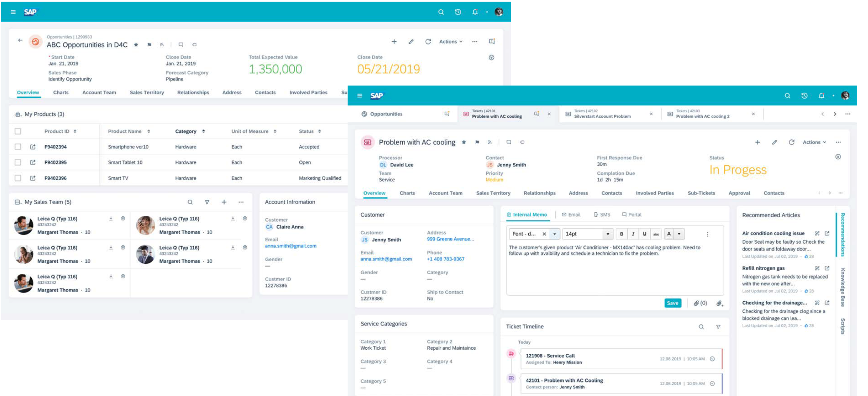
Task: Check the box for product F9402394
Action: point(18,147)
